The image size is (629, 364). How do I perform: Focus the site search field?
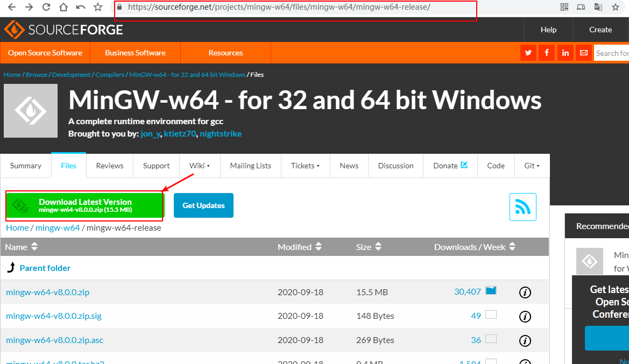[611, 53]
